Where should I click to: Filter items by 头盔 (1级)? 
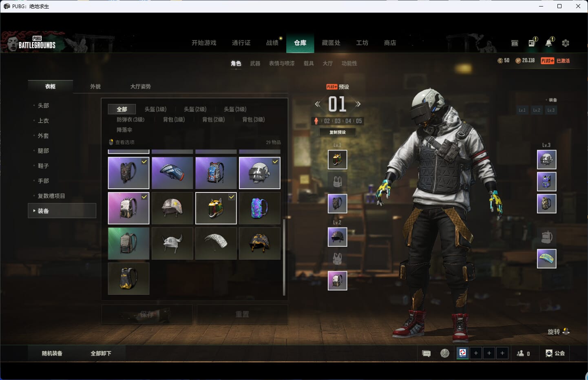pyautogui.click(x=155, y=109)
